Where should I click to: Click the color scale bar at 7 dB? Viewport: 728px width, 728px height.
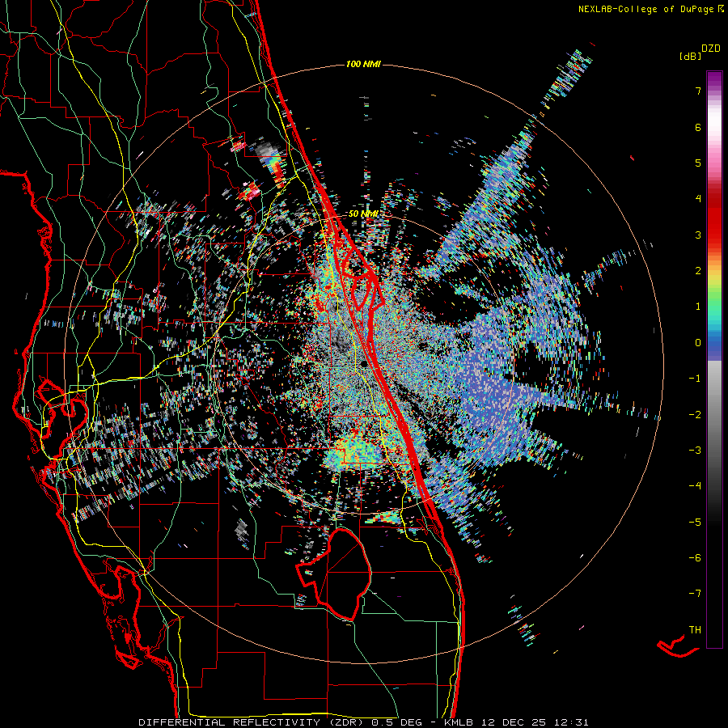pyautogui.click(x=714, y=91)
